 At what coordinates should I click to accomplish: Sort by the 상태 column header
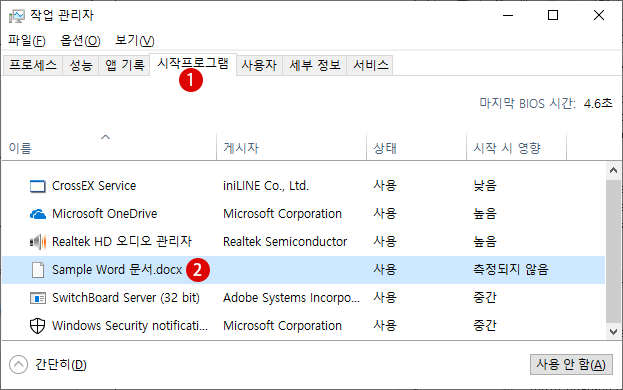pos(416,147)
